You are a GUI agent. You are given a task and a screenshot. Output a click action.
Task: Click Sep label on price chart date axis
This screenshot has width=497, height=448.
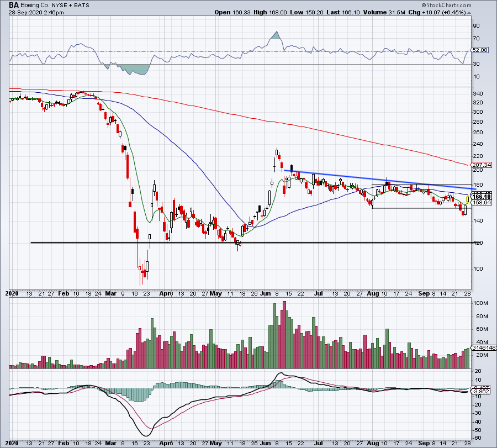(x=424, y=293)
